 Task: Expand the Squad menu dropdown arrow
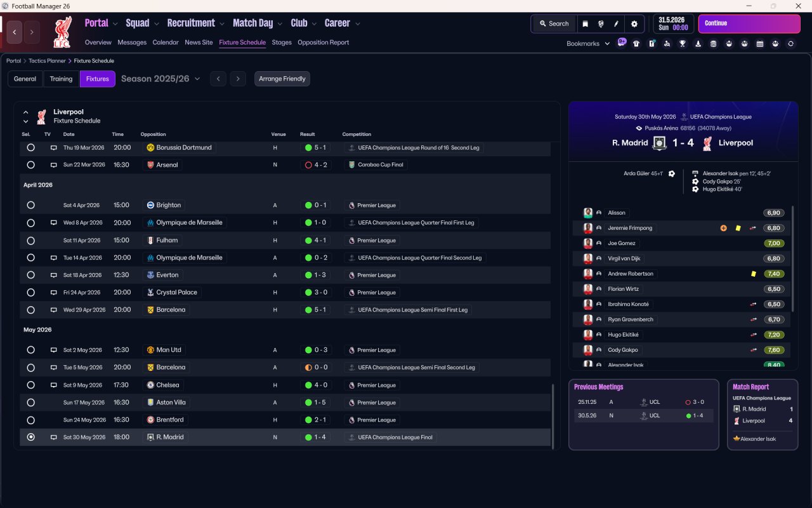(x=156, y=24)
